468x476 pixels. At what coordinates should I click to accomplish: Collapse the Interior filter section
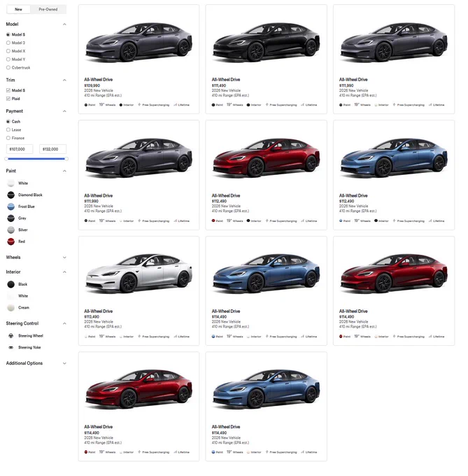(64, 272)
